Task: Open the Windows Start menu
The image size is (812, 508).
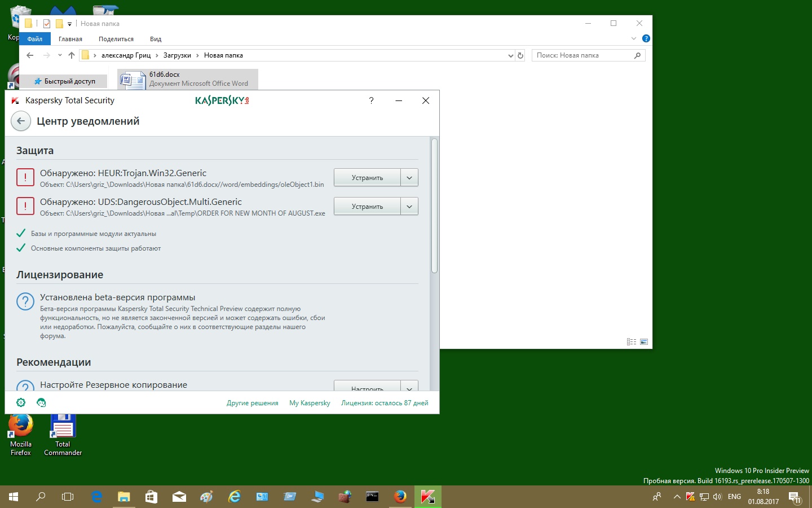Action: 14,497
